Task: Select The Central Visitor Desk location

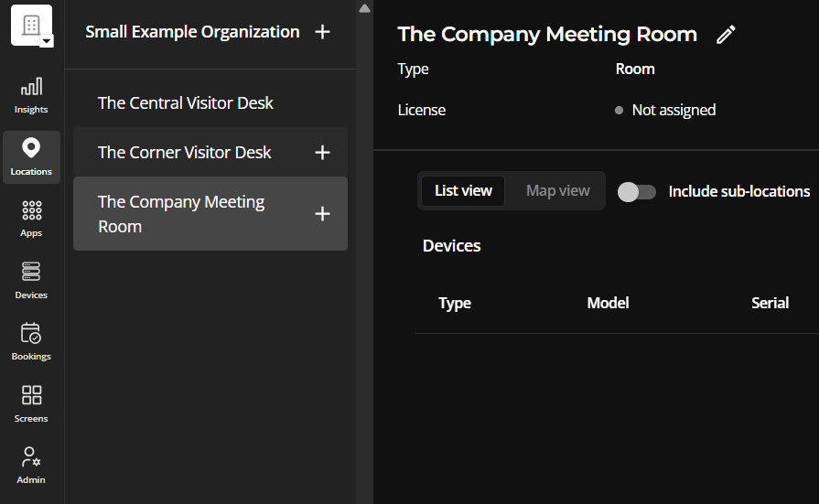Action: [210, 102]
